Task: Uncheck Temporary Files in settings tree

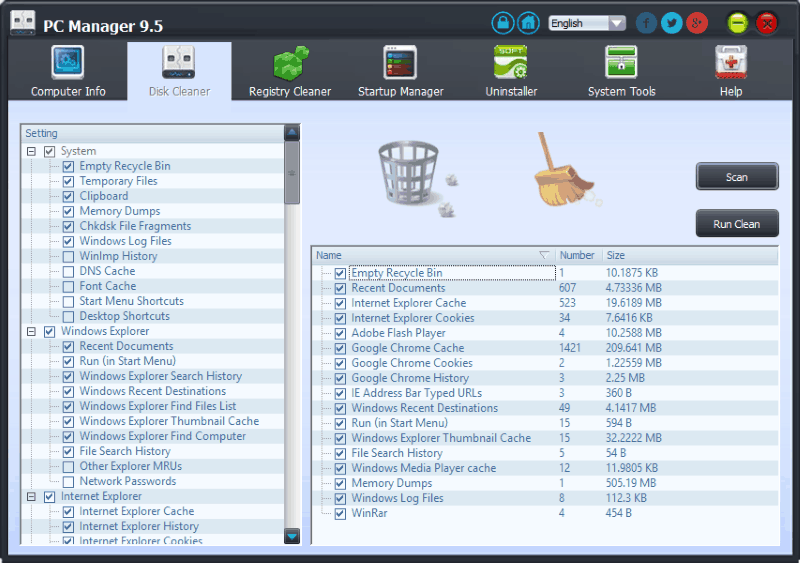Action: click(x=68, y=182)
